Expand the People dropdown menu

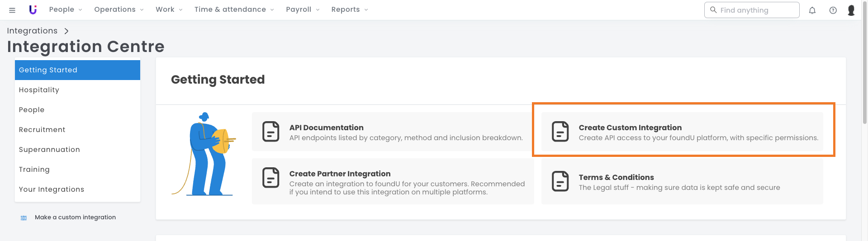(65, 9)
